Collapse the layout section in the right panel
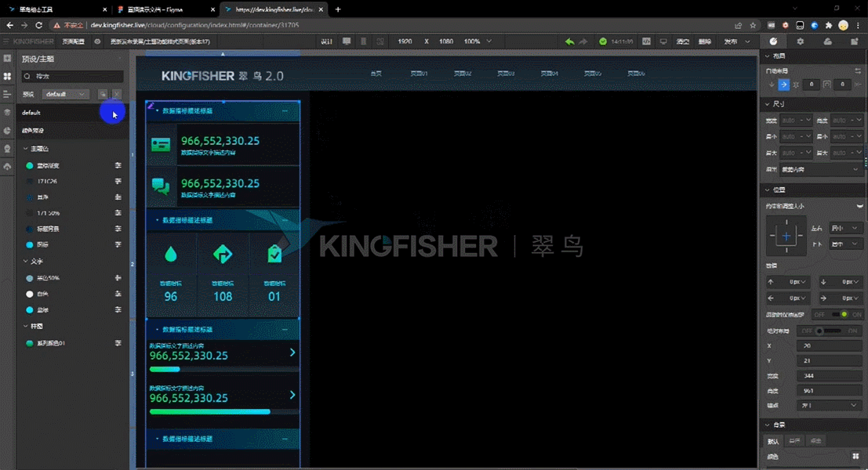The height and width of the screenshot is (470, 868). pyautogui.click(x=768, y=56)
